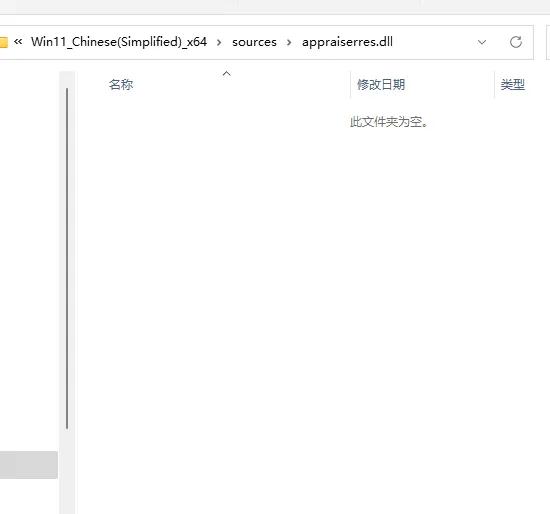
Task: Sort by 名称 column header
Action: [x=121, y=85]
